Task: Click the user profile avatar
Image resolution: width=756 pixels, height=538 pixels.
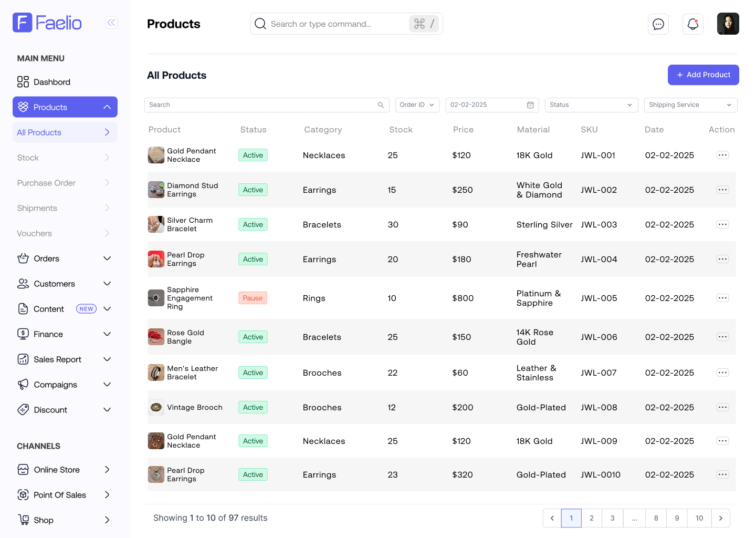Action: click(x=728, y=24)
